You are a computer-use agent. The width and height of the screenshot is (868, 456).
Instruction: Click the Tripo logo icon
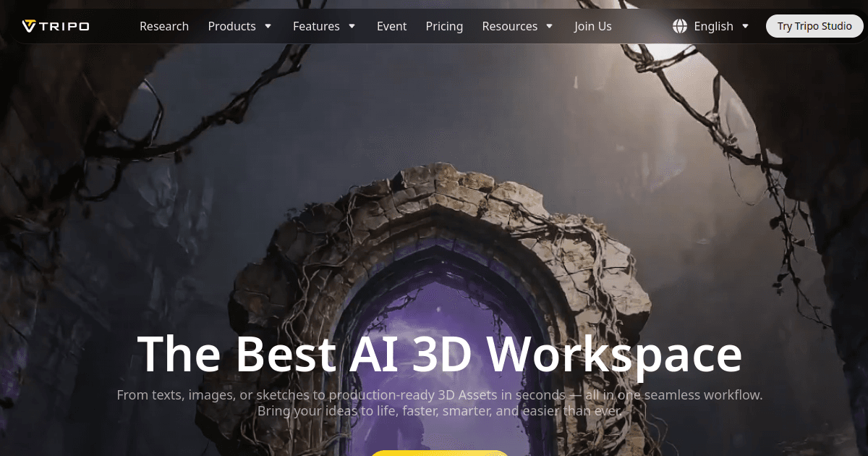[x=29, y=26]
